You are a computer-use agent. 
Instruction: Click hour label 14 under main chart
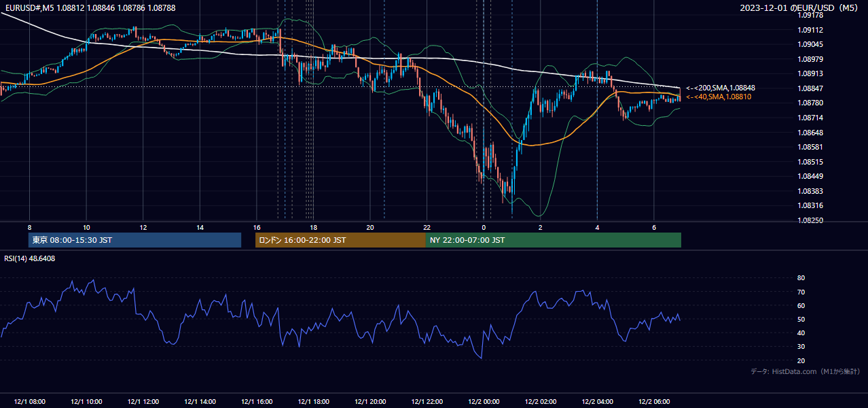(200, 228)
